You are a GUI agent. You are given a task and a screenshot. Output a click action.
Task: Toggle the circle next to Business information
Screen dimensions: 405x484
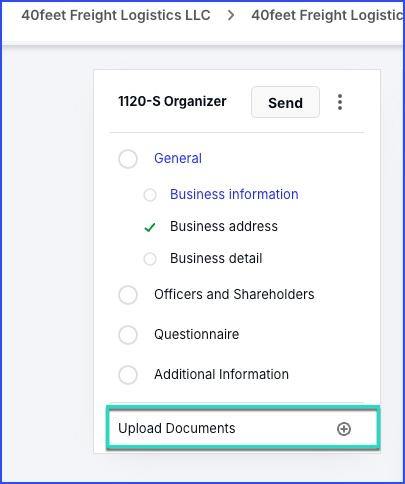click(150, 195)
